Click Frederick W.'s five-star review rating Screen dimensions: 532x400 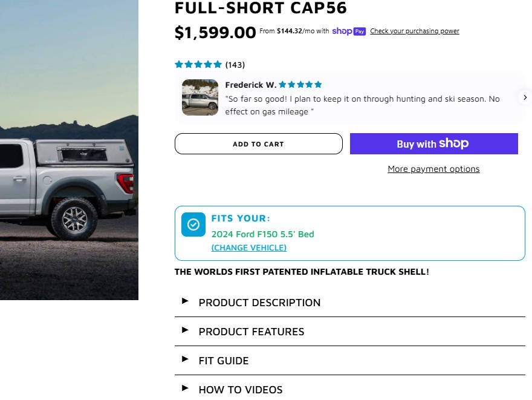click(300, 85)
